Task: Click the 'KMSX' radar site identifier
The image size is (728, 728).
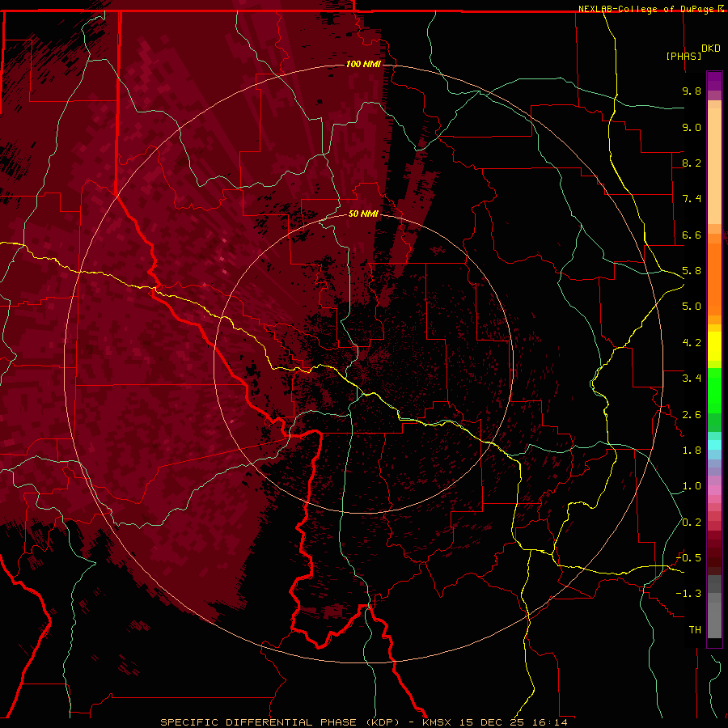Action: [x=437, y=722]
